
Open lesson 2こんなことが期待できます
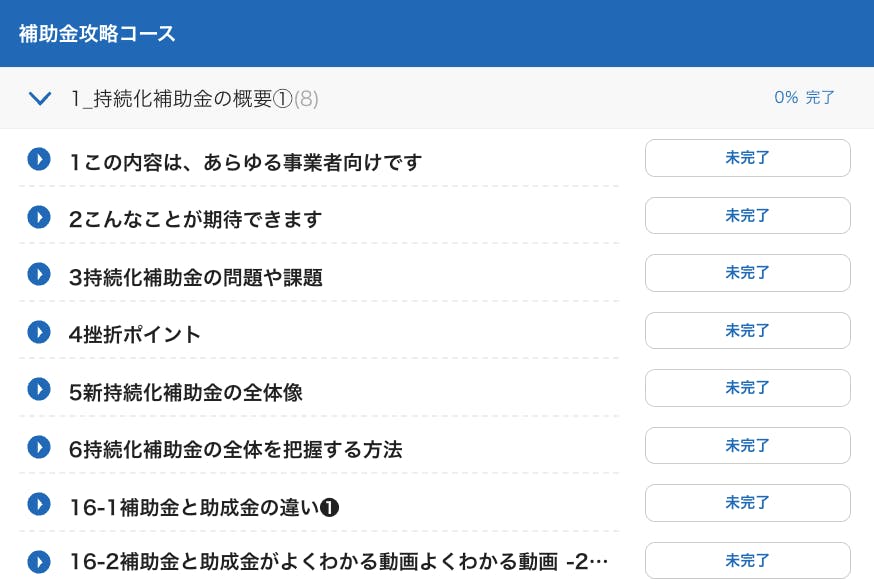pyautogui.click(x=196, y=219)
